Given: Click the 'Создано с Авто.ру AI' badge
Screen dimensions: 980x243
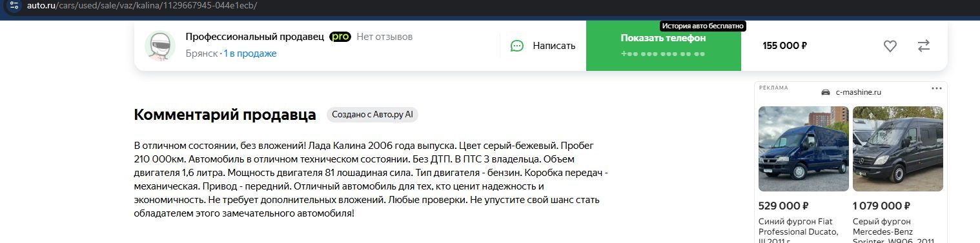Looking at the screenshot, I should click(373, 115).
